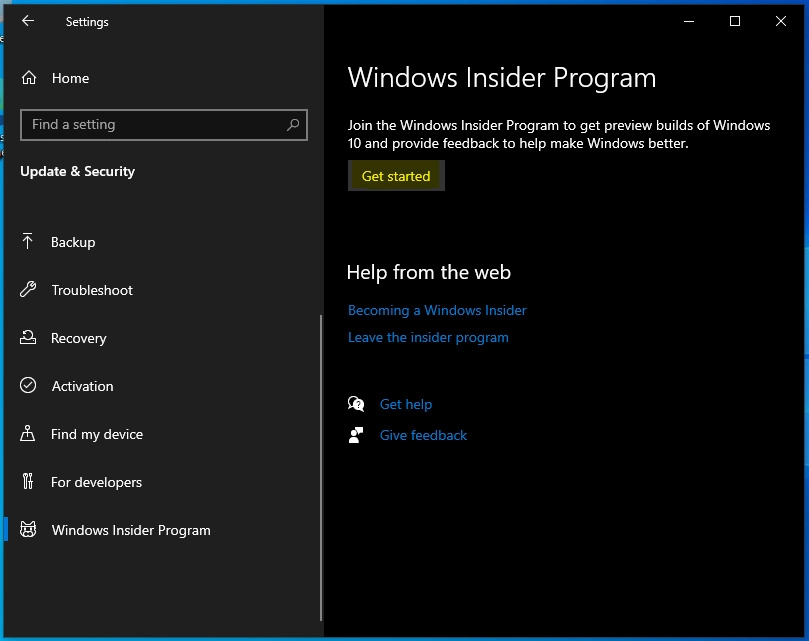Viewport: 809px width, 641px height.
Task: Focus the Find a setting search box
Action: (x=164, y=124)
